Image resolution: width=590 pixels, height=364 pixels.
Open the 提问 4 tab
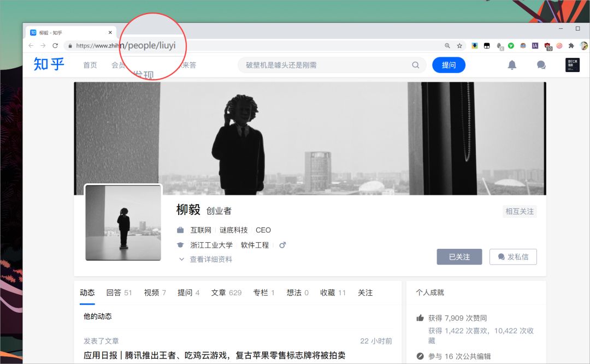188,293
